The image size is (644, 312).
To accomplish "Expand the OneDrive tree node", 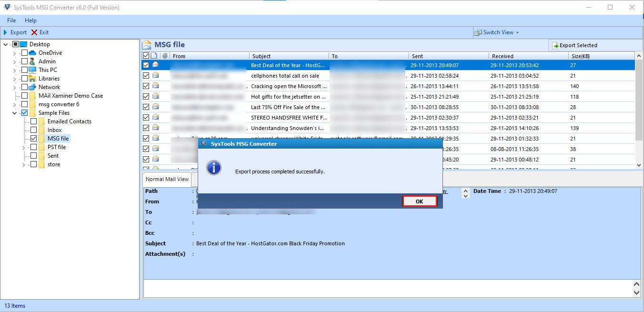I will (15, 53).
